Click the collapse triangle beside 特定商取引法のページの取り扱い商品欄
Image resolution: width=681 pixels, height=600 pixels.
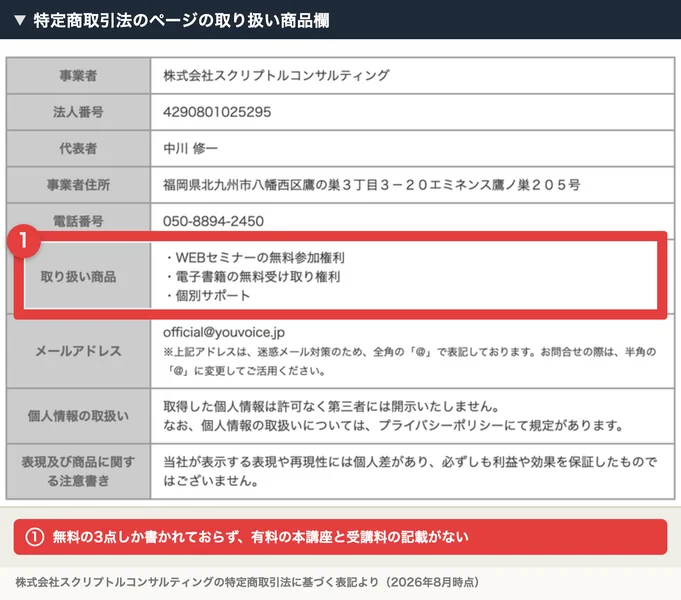pyautogui.click(x=20, y=20)
